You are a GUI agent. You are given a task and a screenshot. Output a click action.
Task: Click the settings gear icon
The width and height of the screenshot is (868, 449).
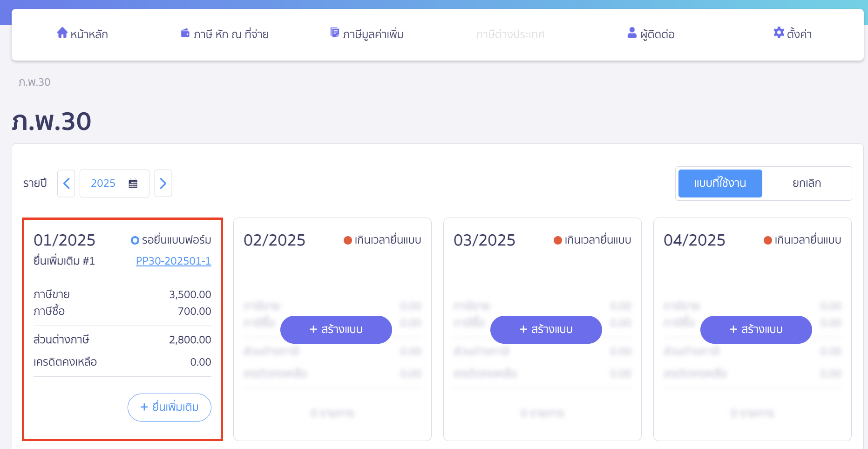pos(779,33)
